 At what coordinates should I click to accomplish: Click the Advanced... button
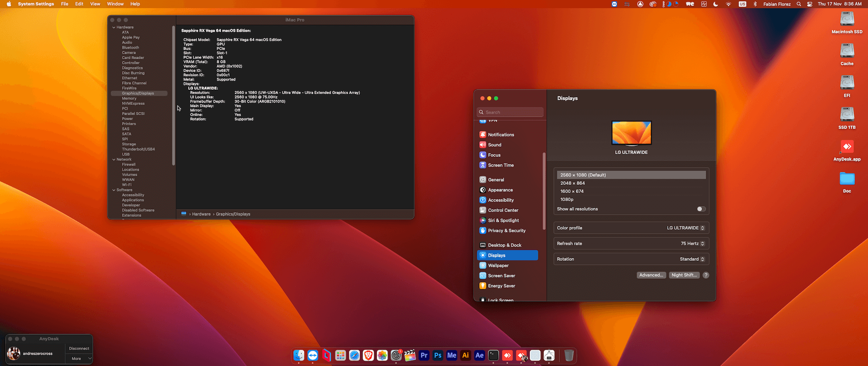coord(651,275)
